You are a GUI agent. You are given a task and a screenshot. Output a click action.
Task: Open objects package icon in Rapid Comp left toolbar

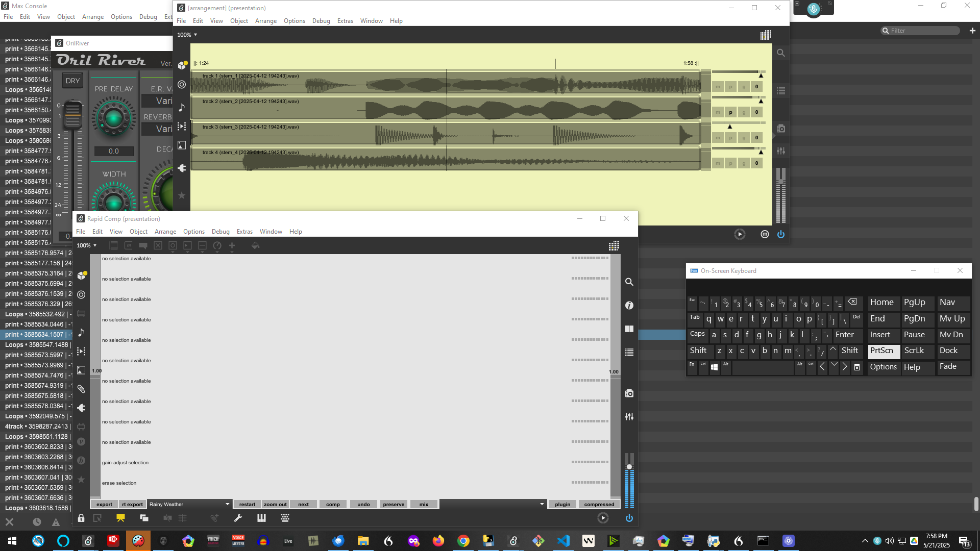pyautogui.click(x=81, y=275)
